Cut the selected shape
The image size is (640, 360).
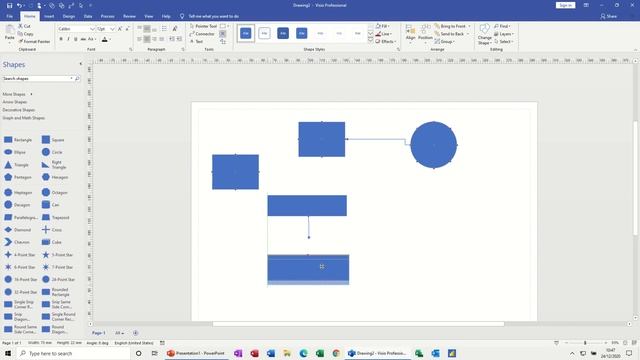coord(24,26)
